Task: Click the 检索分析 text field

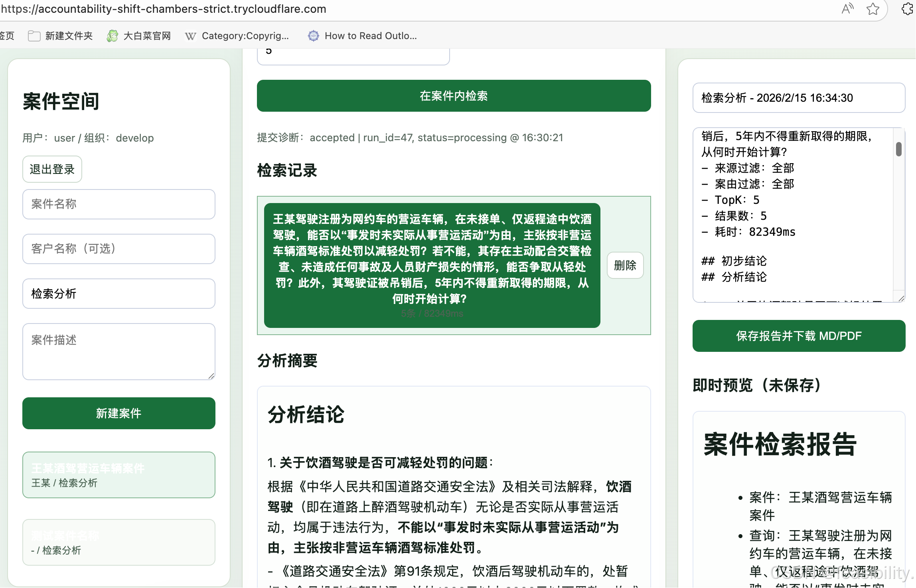Action: point(118,294)
